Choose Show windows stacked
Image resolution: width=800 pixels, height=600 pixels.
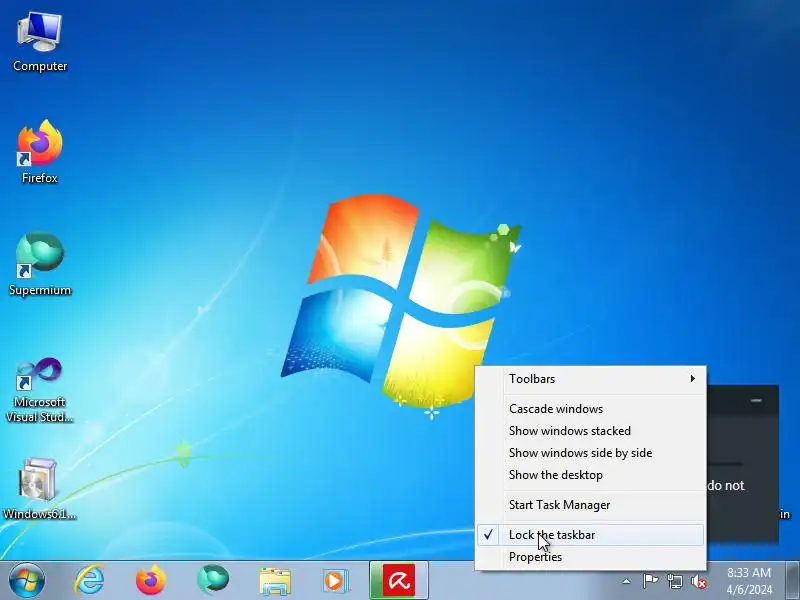click(x=592, y=431)
